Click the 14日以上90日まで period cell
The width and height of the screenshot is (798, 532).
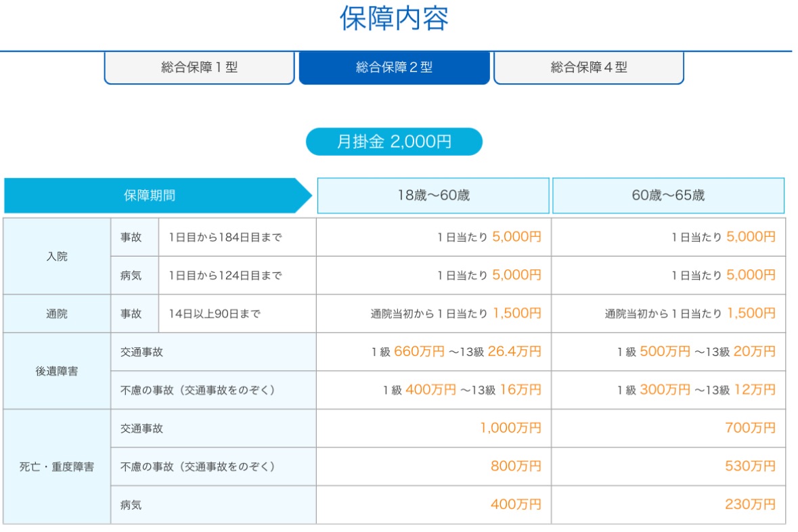215,313
